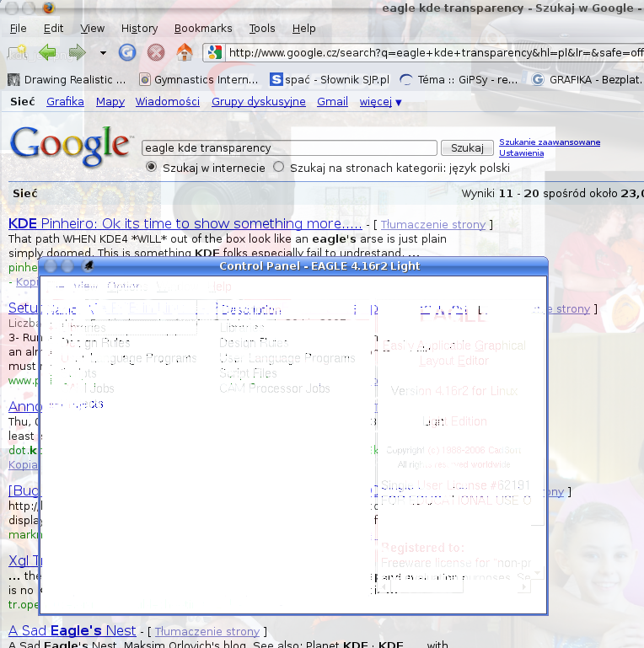This screenshot has width=644, height=648.
Task: Click the CAM Processor Jobs description cell
Action: pyautogui.click(x=275, y=388)
